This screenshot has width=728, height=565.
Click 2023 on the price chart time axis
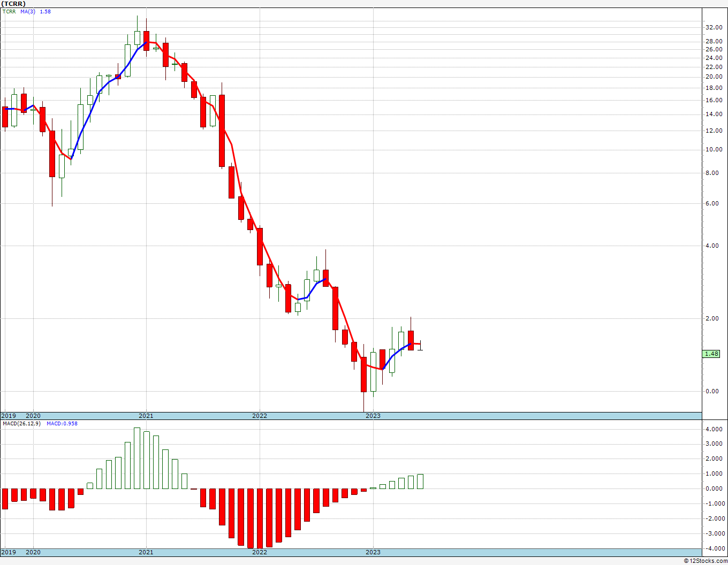click(x=373, y=416)
